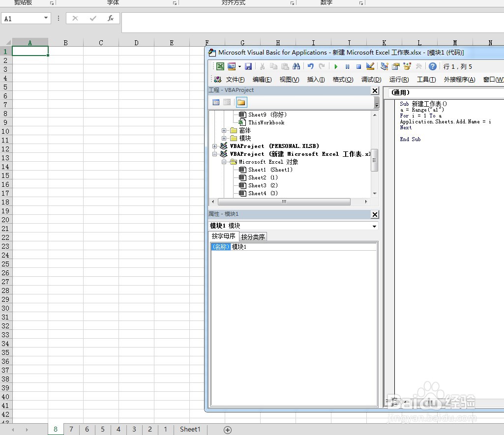Click the Insert UserForm icon in VBA toolbar

click(232, 66)
